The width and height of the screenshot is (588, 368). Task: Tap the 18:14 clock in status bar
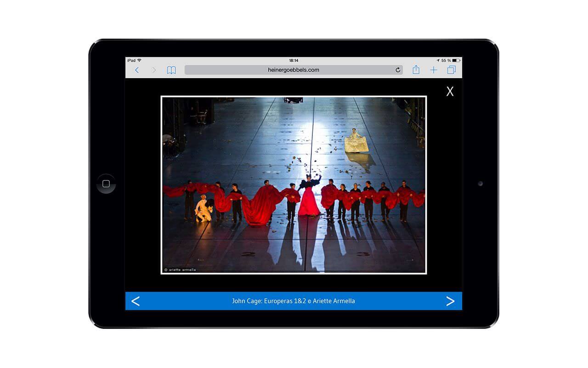(x=294, y=60)
